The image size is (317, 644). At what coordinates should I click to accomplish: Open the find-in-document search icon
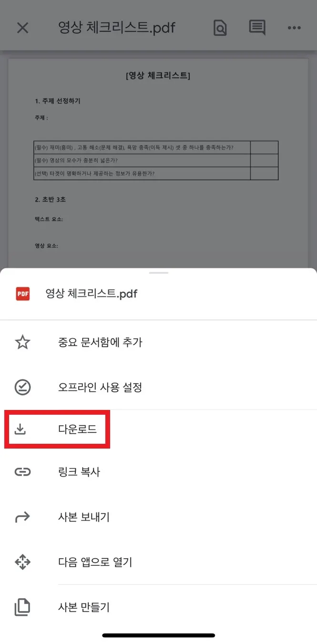pyautogui.click(x=220, y=28)
